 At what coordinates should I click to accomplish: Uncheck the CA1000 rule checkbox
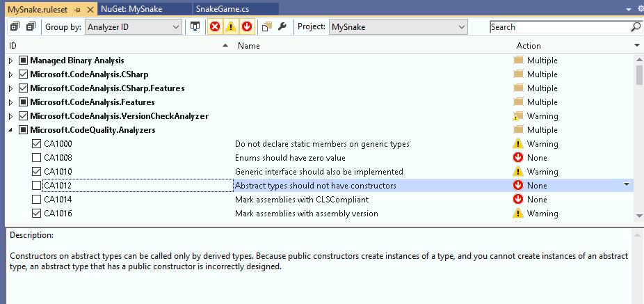37,144
